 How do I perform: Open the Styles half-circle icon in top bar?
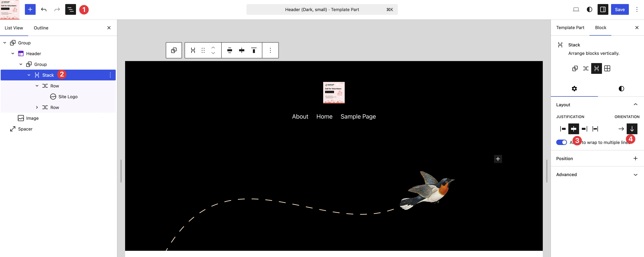(x=589, y=9)
